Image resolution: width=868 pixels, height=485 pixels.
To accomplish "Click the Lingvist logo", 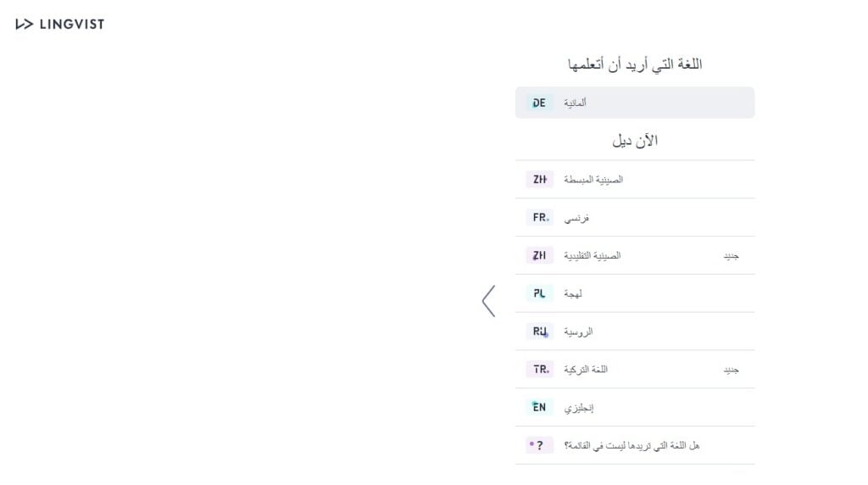I will pos(59,24).
